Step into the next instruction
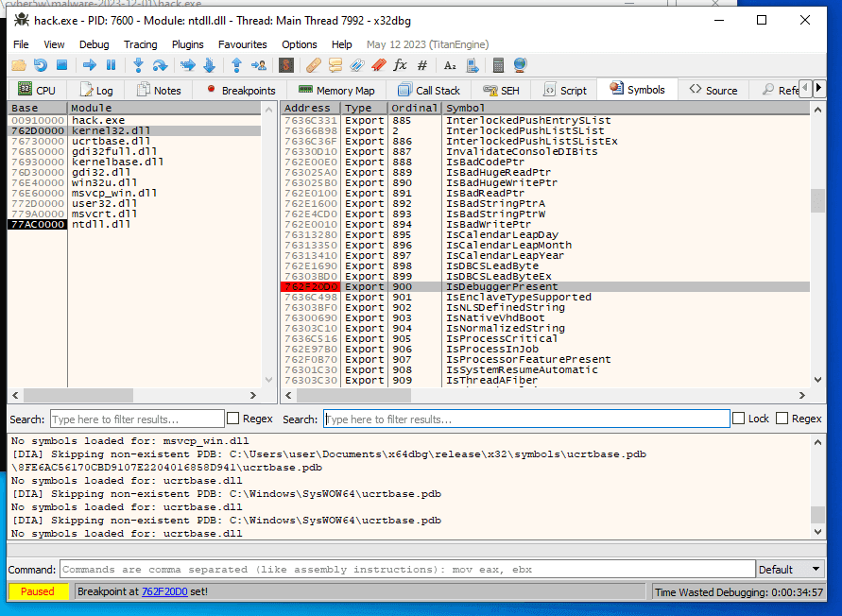Image resolution: width=842 pixels, height=616 pixels. (x=138, y=65)
